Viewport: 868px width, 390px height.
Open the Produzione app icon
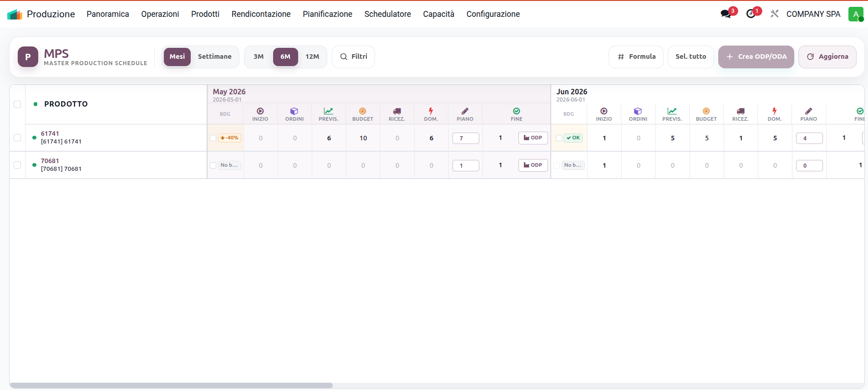(15, 14)
